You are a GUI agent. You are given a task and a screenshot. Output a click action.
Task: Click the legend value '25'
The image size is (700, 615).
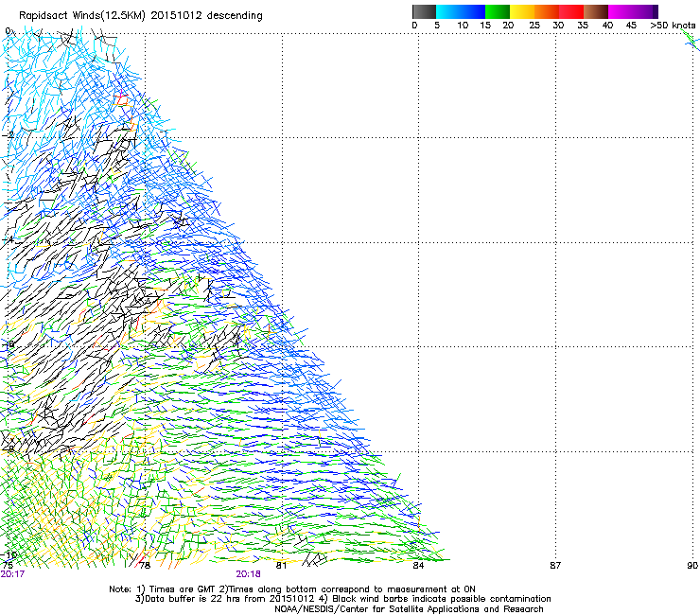534,26
